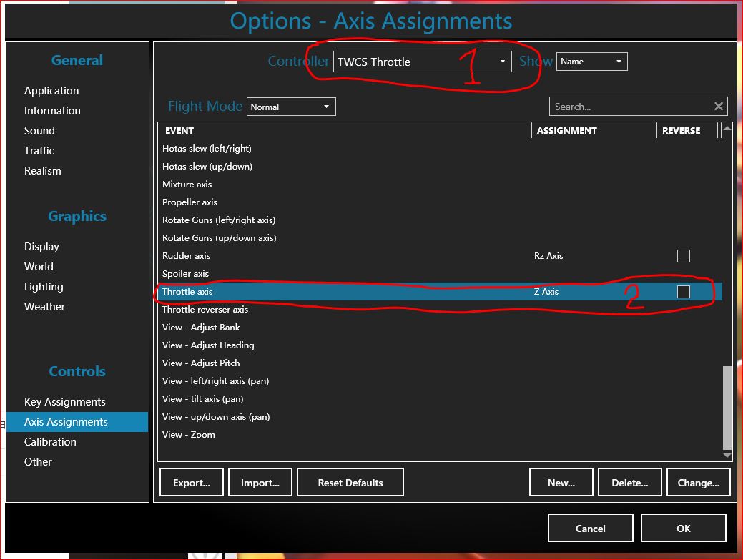Select Realism under General settings
This screenshot has width=743, height=560.
(x=43, y=171)
